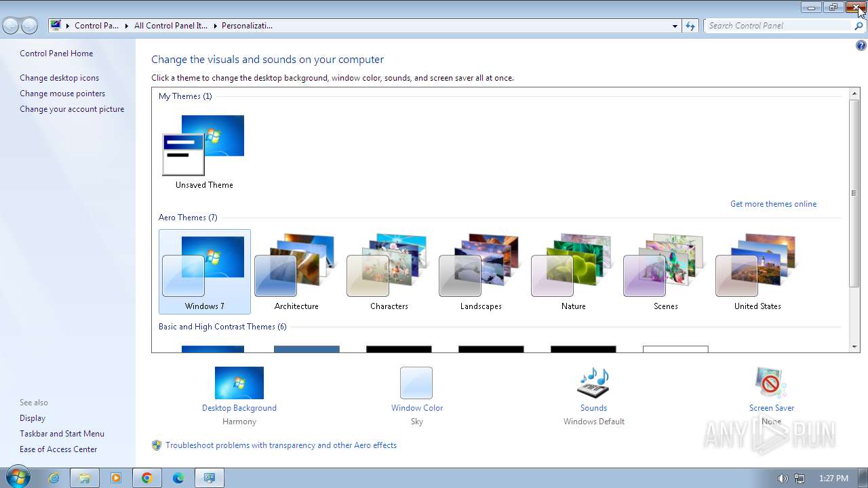Select the Windows 7 Aero theme

tap(205, 272)
